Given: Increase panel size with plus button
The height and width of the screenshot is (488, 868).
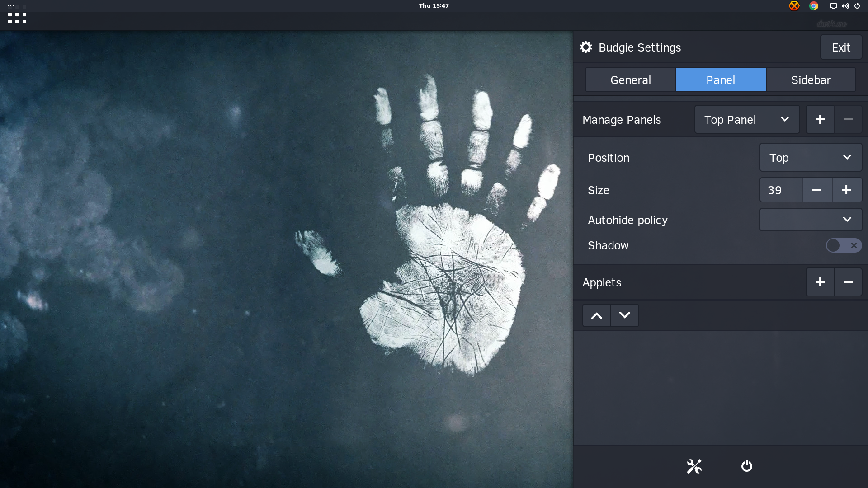Looking at the screenshot, I should 847,190.
